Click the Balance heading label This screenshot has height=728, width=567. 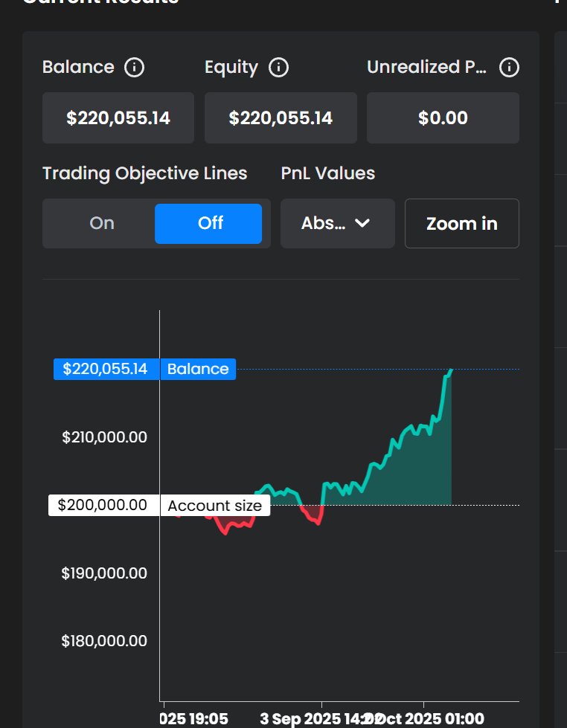click(78, 68)
